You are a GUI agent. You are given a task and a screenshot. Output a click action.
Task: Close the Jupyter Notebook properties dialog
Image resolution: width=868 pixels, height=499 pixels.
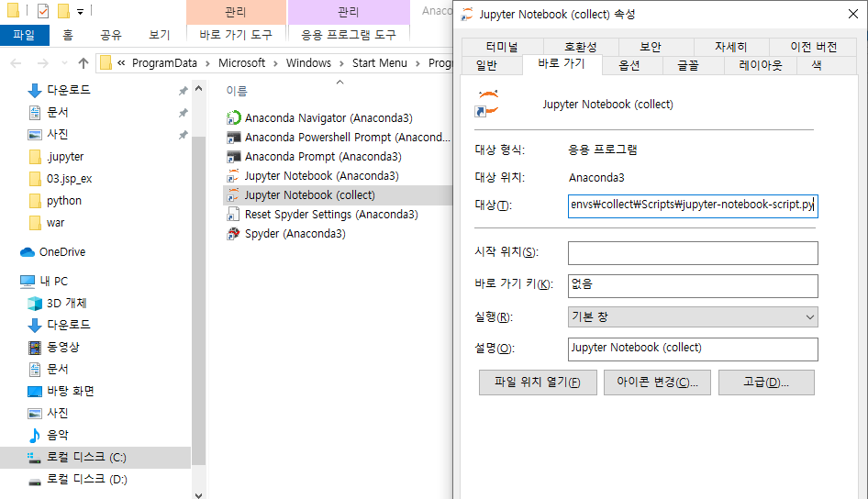click(x=853, y=14)
